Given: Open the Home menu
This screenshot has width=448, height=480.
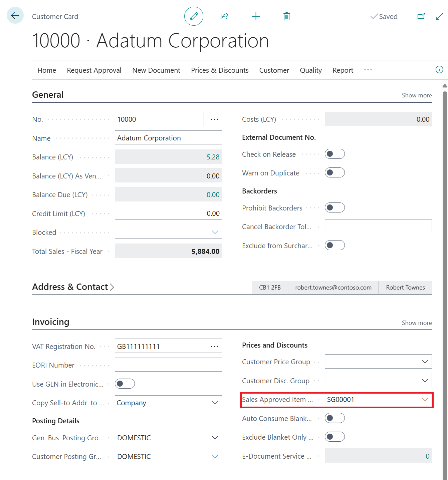Looking at the screenshot, I should pos(47,70).
